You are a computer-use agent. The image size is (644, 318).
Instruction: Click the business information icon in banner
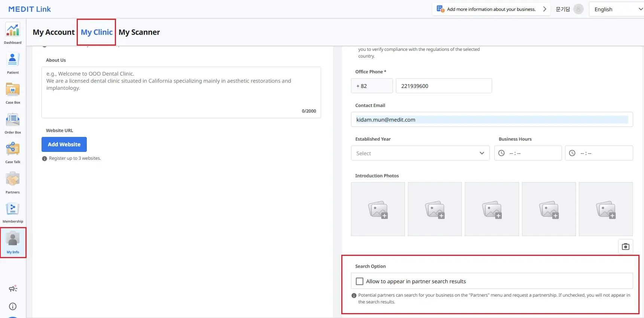tap(440, 9)
